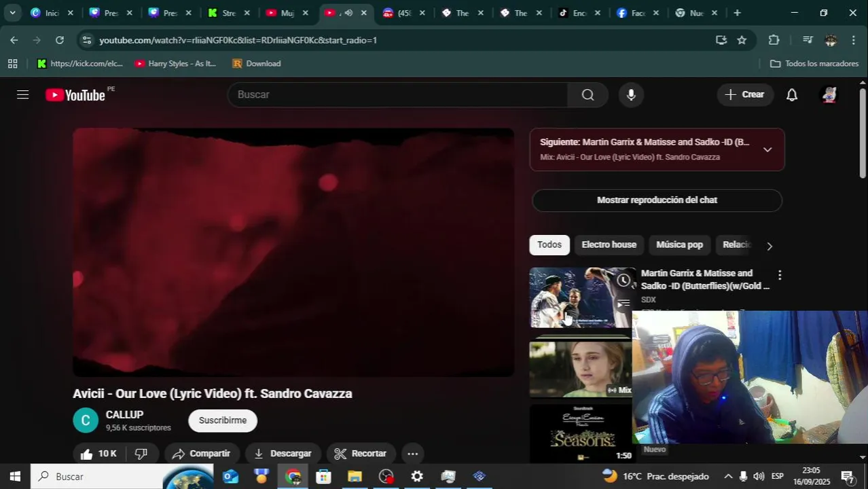Screen dimensions: 868x489
Task: Open the CALLUP channel name link
Action: coord(124,415)
